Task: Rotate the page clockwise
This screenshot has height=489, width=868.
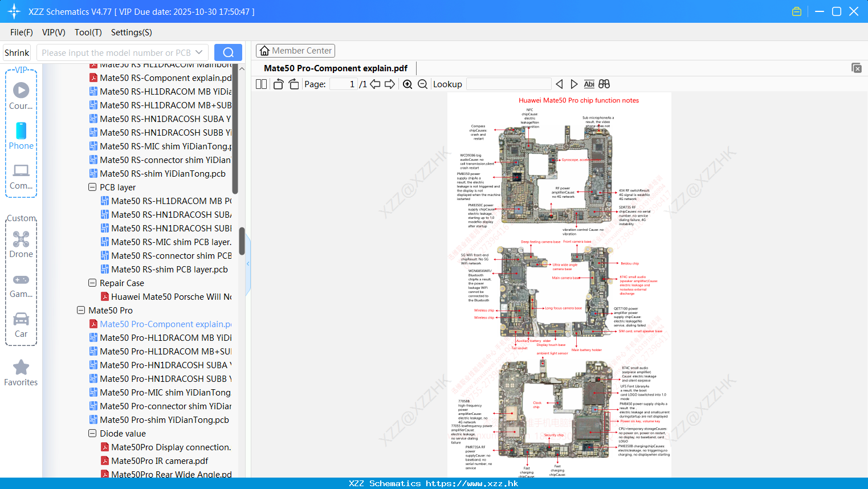Action: [294, 84]
